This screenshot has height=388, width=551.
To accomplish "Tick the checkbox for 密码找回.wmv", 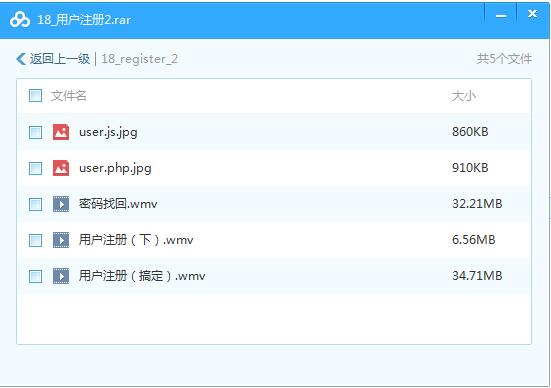I will tap(35, 204).
